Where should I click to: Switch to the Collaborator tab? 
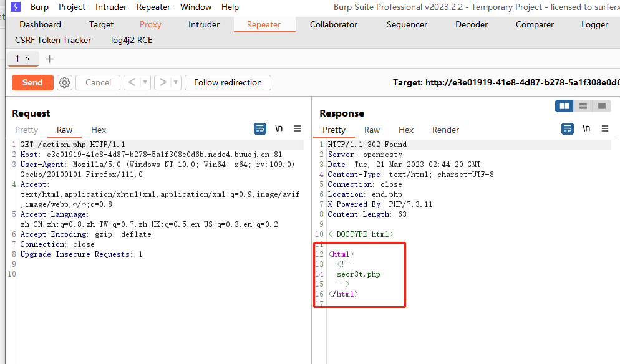point(334,24)
